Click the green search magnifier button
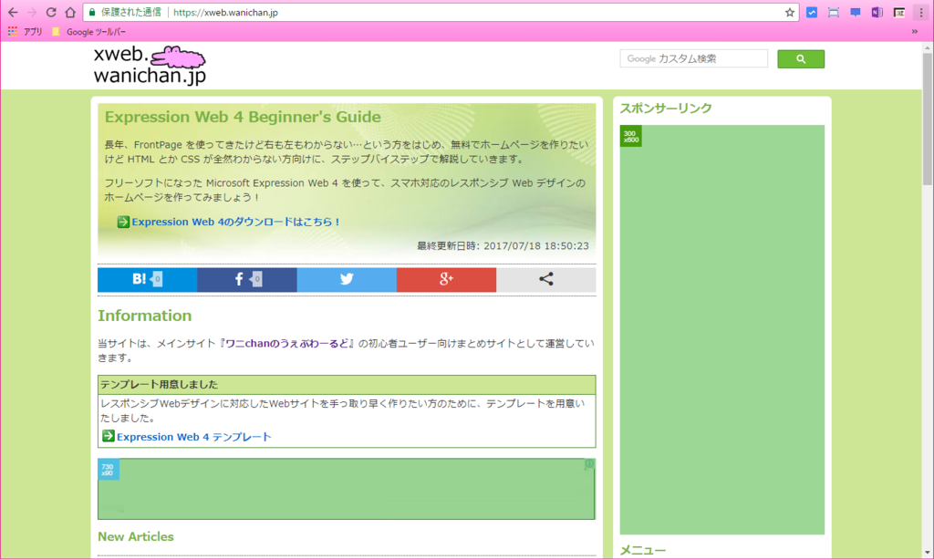934x560 pixels. click(801, 59)
